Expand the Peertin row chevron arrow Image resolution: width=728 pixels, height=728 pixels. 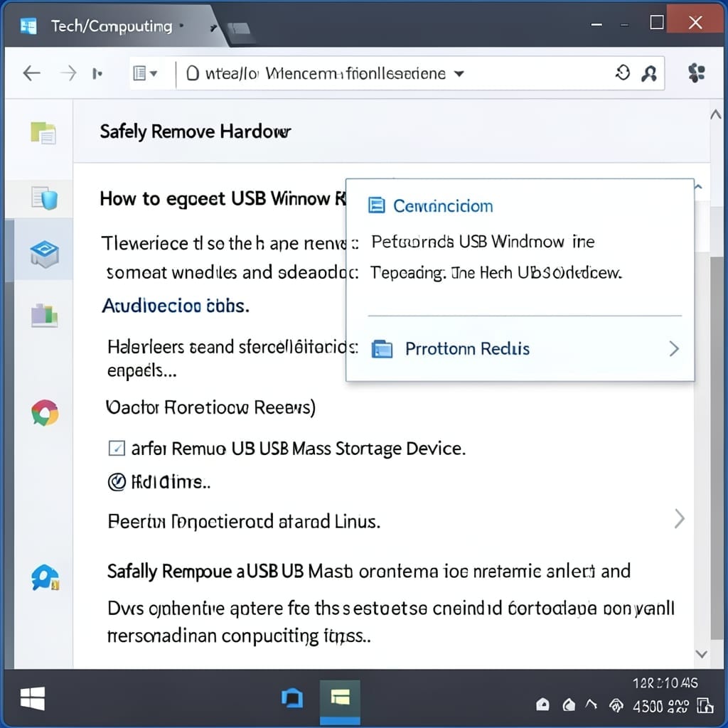click(x=679, y=518)
